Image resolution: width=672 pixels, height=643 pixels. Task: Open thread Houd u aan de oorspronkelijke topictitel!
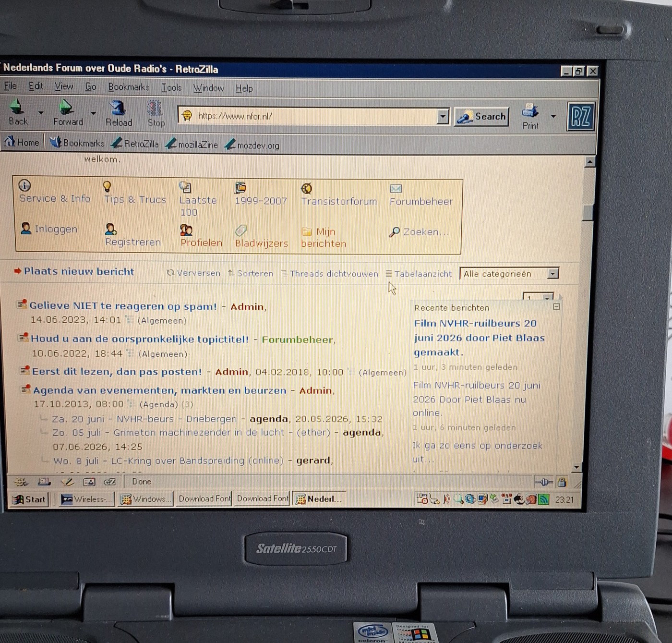[140, 339]
